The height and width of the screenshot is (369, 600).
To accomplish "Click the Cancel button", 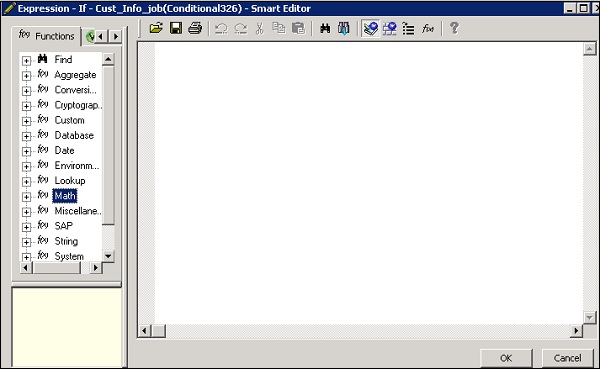I will coord(567,358).
